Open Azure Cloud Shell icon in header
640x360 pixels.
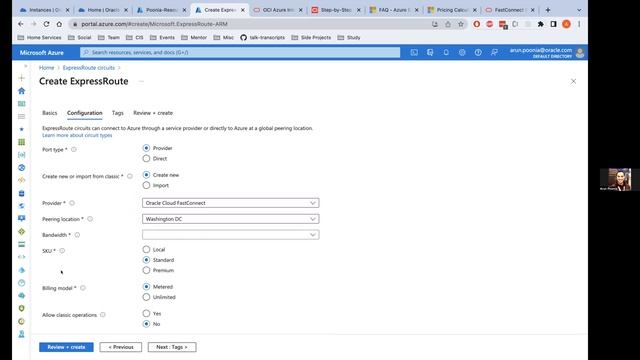(x=414, y=52)
